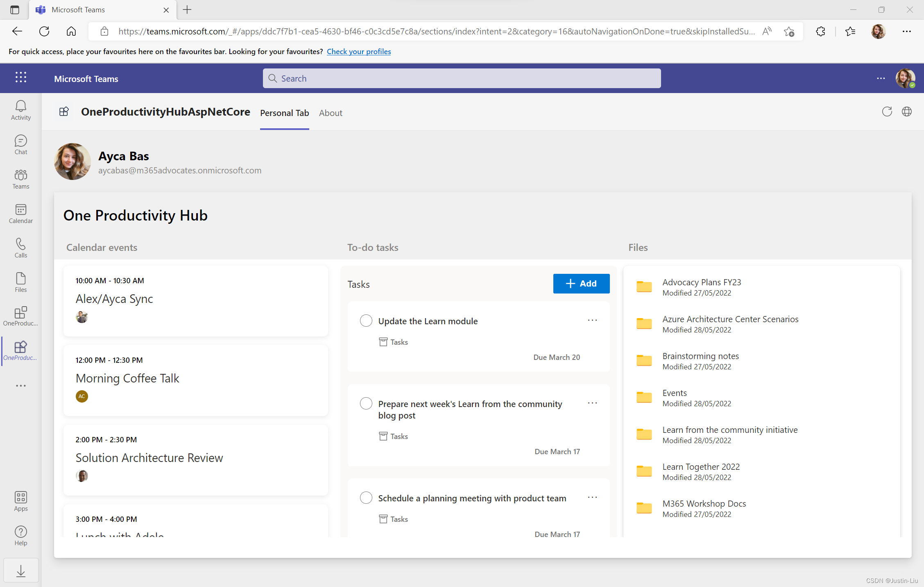The image size is (924, 587).
Task: Open browser Favorites list
Action: [850, 31]
